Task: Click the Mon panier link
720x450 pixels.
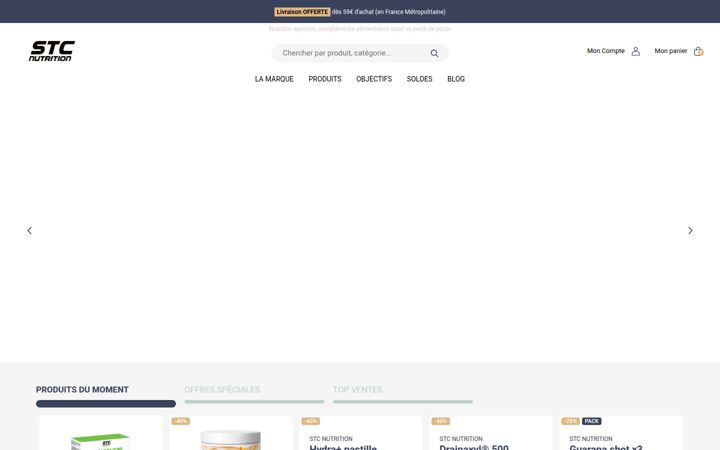Action: click(671, 51)
